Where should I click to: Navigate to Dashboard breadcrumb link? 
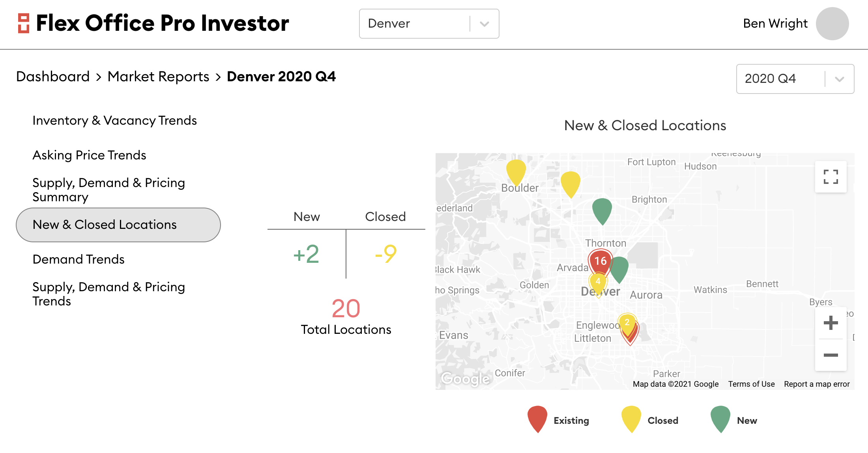click(53, 77)
